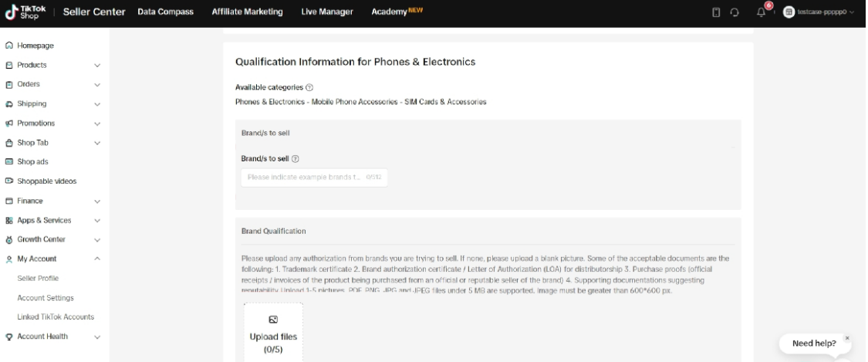
Task: Open the testcase-ppppp0 account dropdown
Action: (x=819, y=12)
